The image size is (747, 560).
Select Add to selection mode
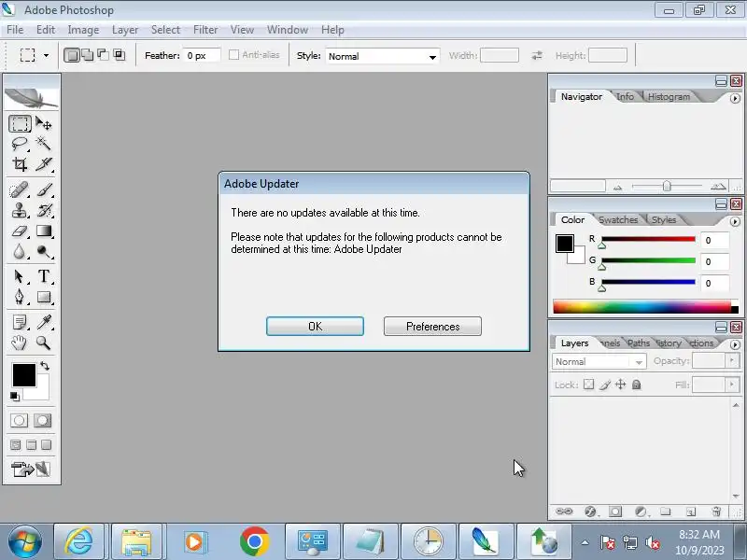click(x=87, y=55)
